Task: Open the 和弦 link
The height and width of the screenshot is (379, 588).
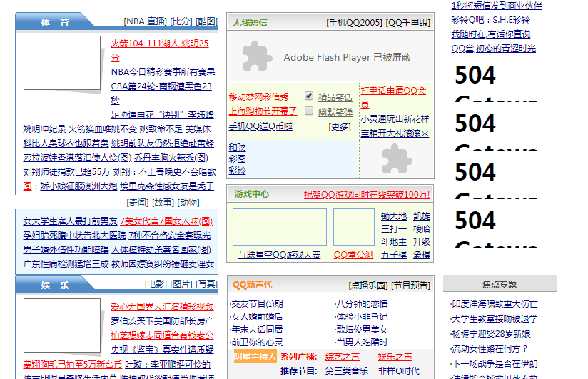Action: pos(238,148)
